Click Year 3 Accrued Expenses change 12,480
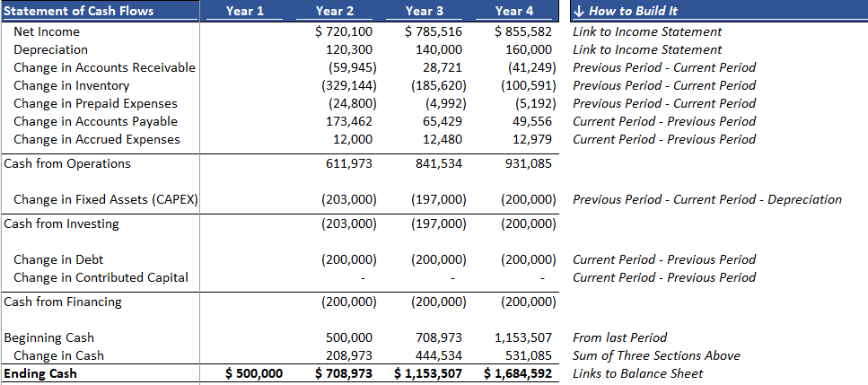868x385 pixels. click(443, 139)
